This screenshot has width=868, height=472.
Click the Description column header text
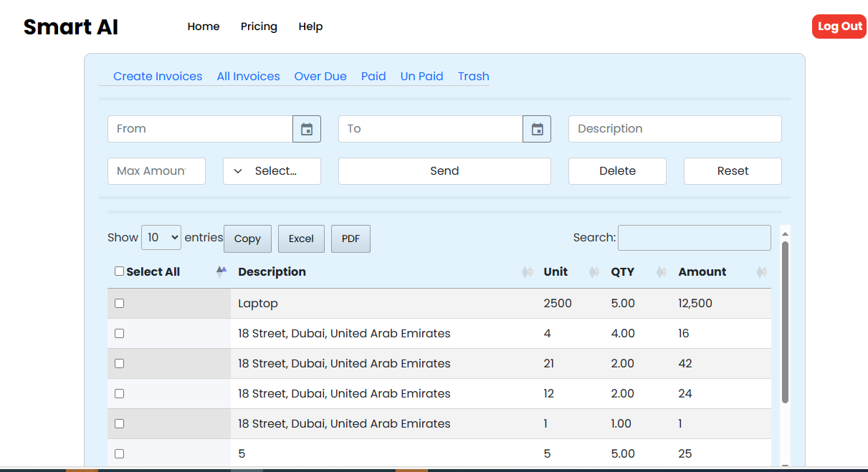coord(272,272)
